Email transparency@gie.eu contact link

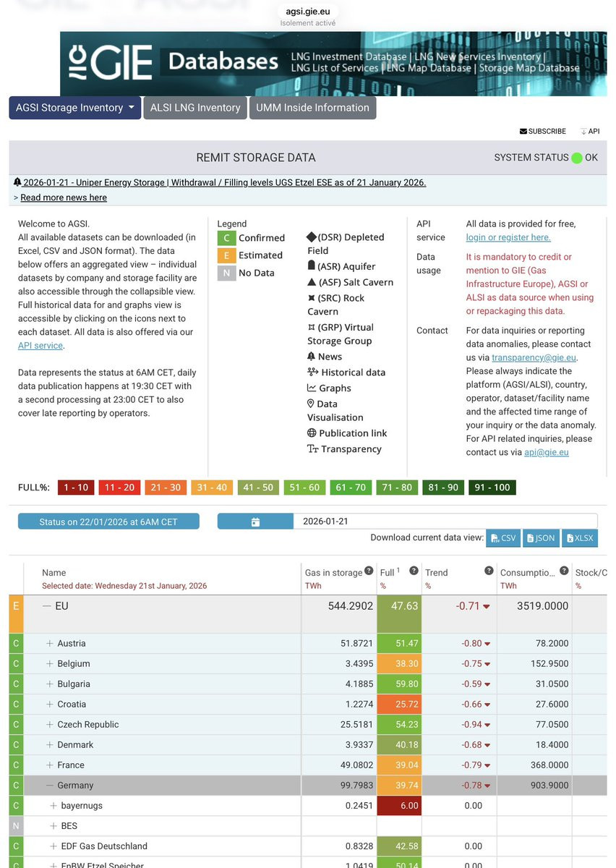(534, 357)
